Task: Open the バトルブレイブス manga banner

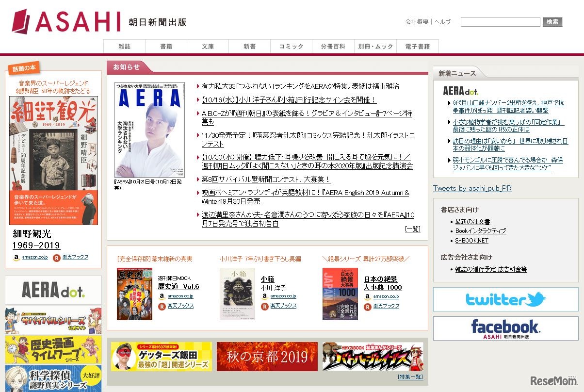Action: click(x=373, y=357)
